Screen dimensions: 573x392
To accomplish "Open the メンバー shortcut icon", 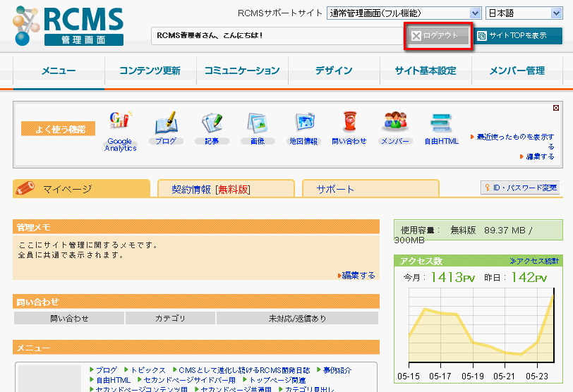I will 395,122.
